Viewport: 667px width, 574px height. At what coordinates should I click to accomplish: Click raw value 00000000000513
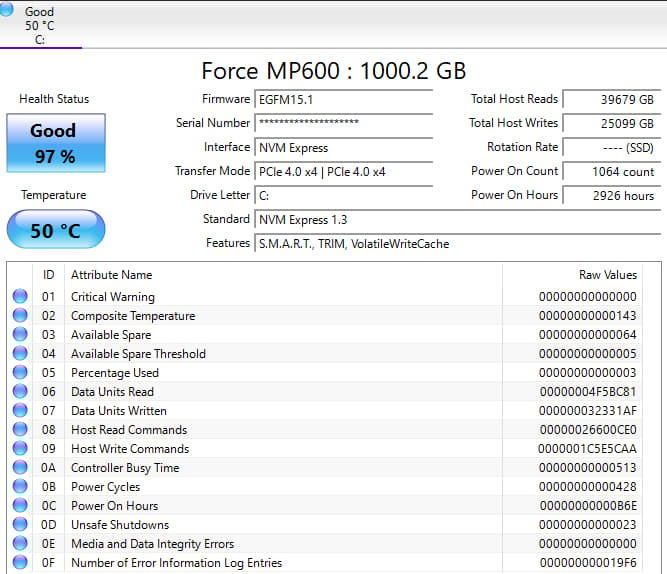click(587, 468)
